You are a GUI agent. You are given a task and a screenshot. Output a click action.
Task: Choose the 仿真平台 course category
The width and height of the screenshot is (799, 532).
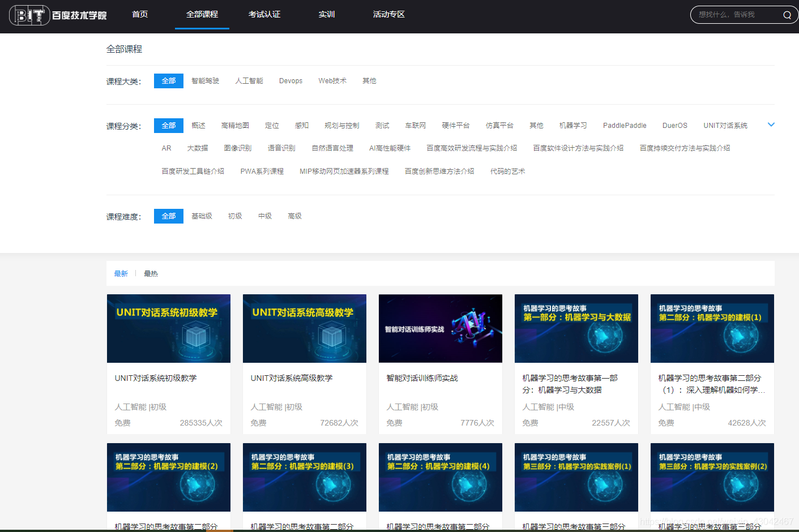point(499,126)
